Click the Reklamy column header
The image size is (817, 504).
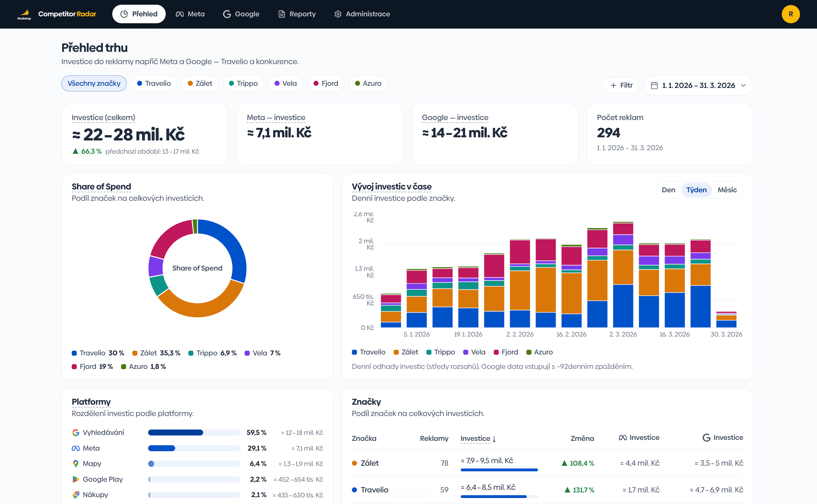coord(434,439)
